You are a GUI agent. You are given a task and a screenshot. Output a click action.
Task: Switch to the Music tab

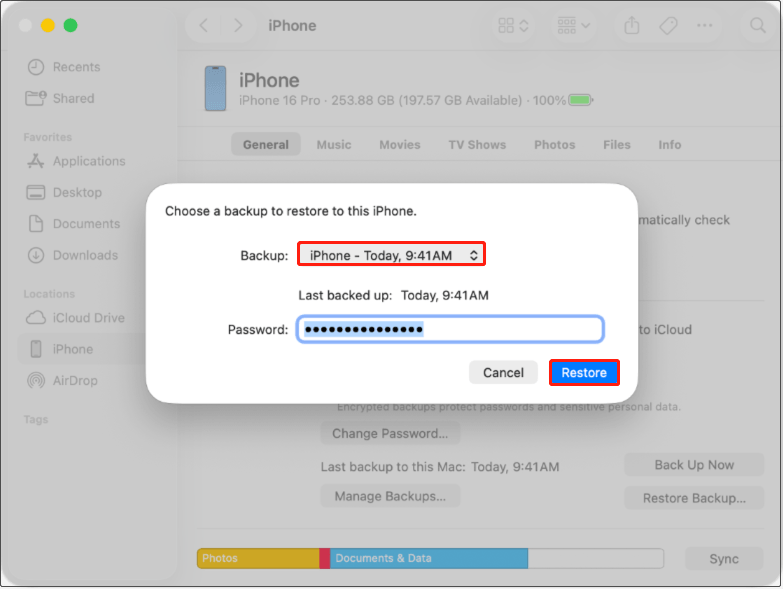(334, 145)
